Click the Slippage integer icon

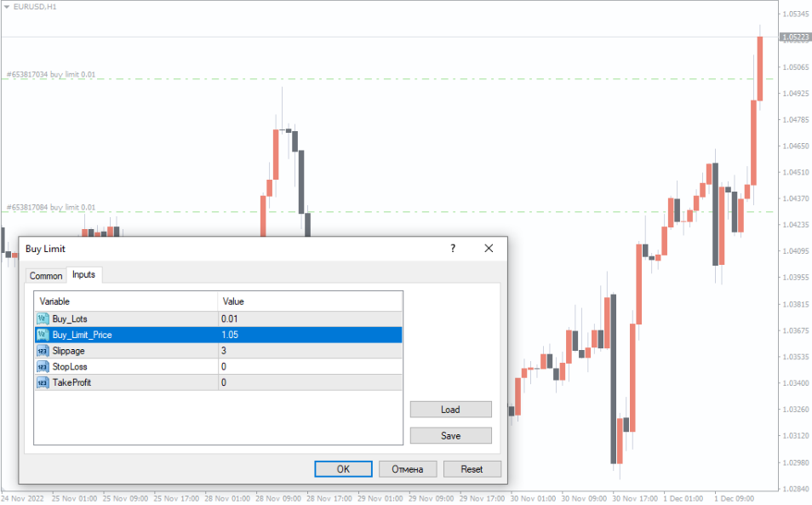click(x=43, y=351)
